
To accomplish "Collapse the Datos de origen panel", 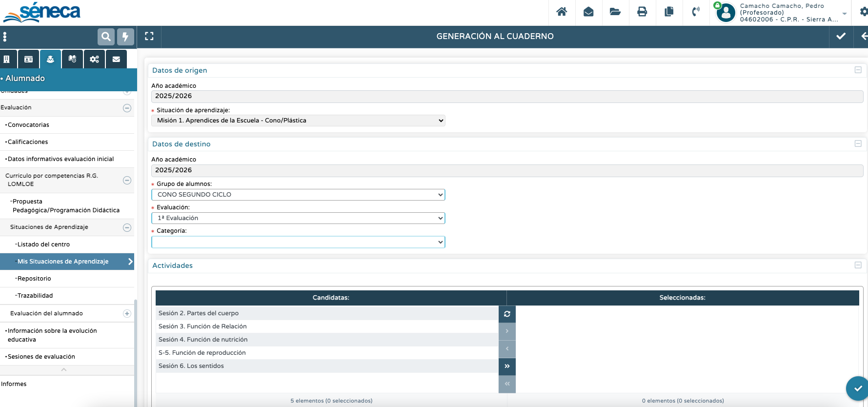I will coord(858,70).
